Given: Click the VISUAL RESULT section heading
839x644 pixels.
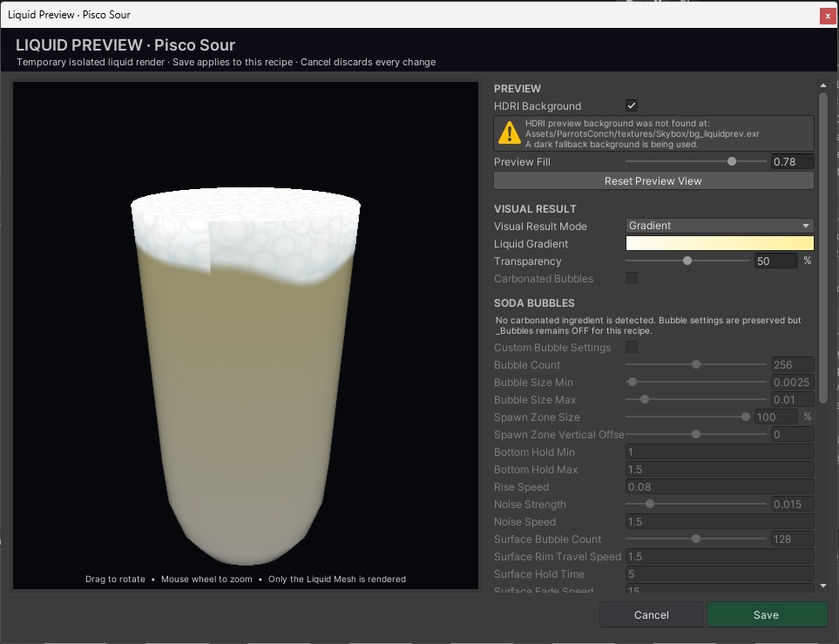Looking at the screenshot, I should (535, 209).
